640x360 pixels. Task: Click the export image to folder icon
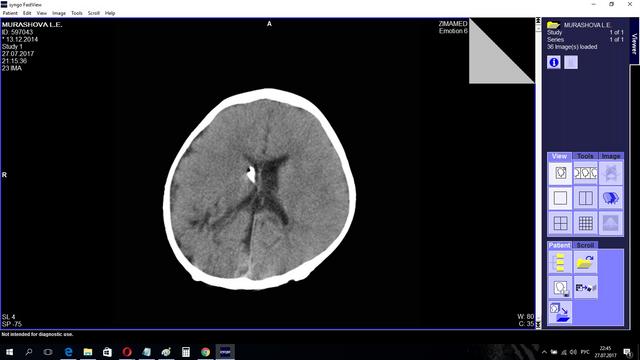click(560, 313)
